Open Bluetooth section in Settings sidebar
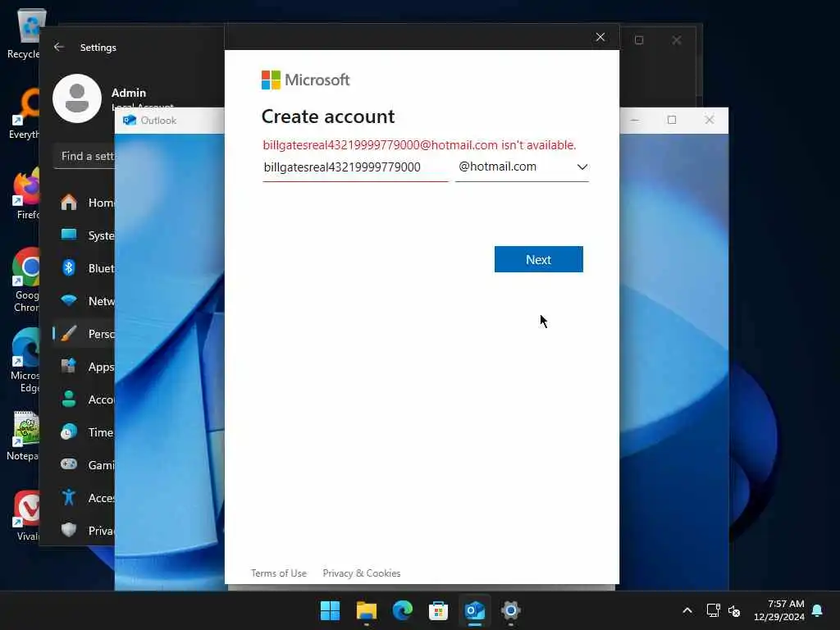 click(84, 268)
